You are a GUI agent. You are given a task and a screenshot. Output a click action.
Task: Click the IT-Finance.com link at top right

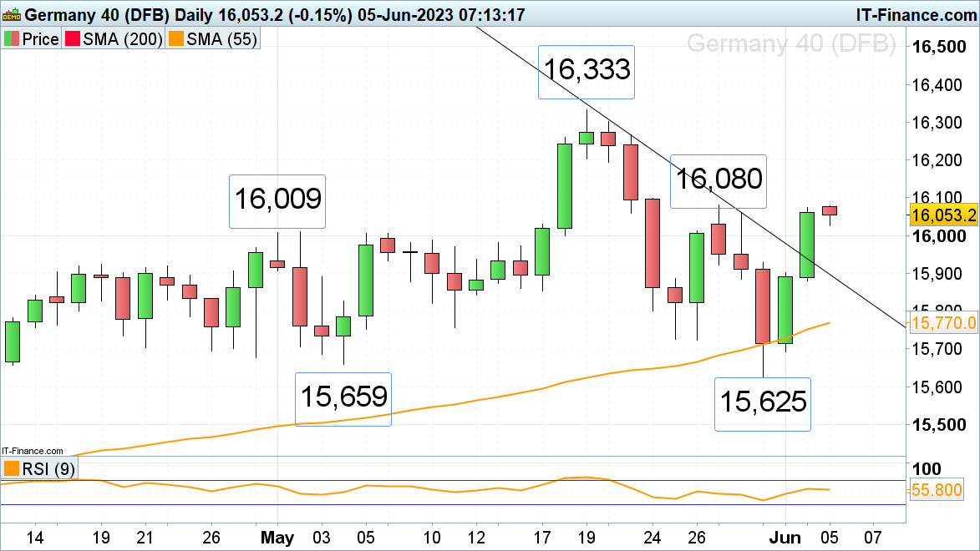pyautogui.click(x=916, y=14)
